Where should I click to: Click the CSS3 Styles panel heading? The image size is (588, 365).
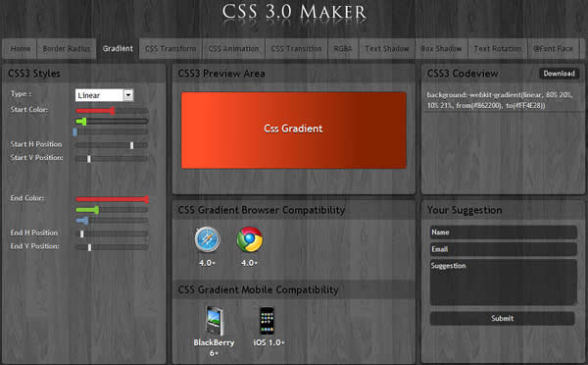(x=34, y=74)
